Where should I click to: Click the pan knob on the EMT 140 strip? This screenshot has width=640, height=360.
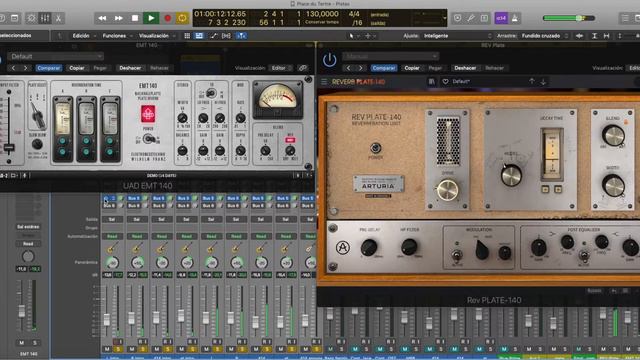(28, 256)
